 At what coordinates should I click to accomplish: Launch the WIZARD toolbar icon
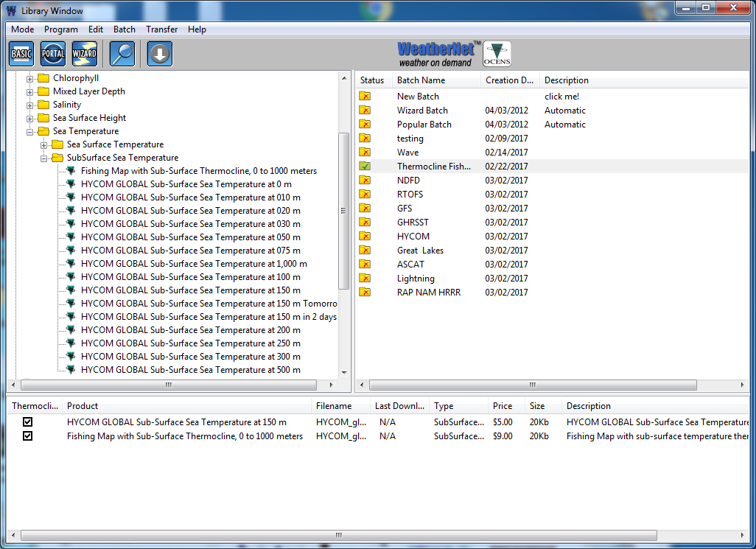85,54
